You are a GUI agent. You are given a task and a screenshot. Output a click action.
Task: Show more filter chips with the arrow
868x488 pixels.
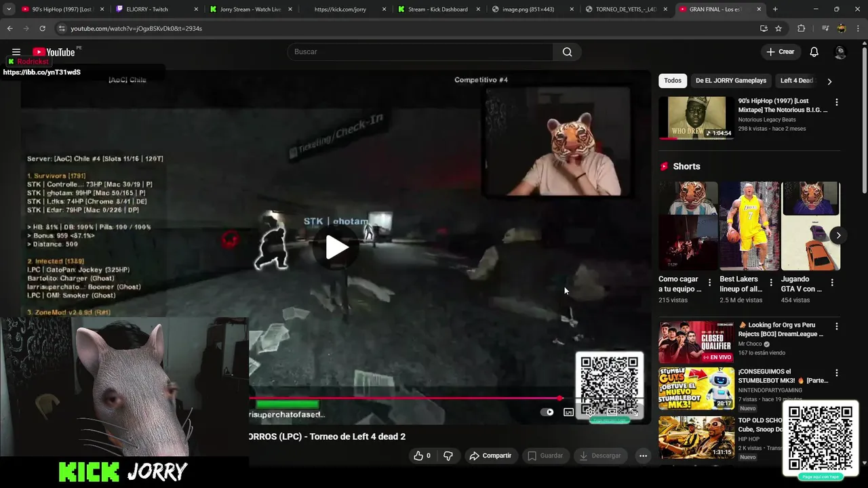(x=829, y=81)
